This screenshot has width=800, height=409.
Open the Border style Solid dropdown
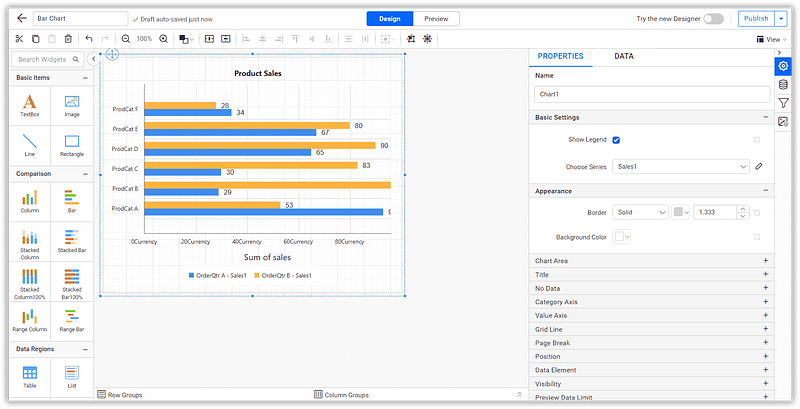(x=640, y=213)
